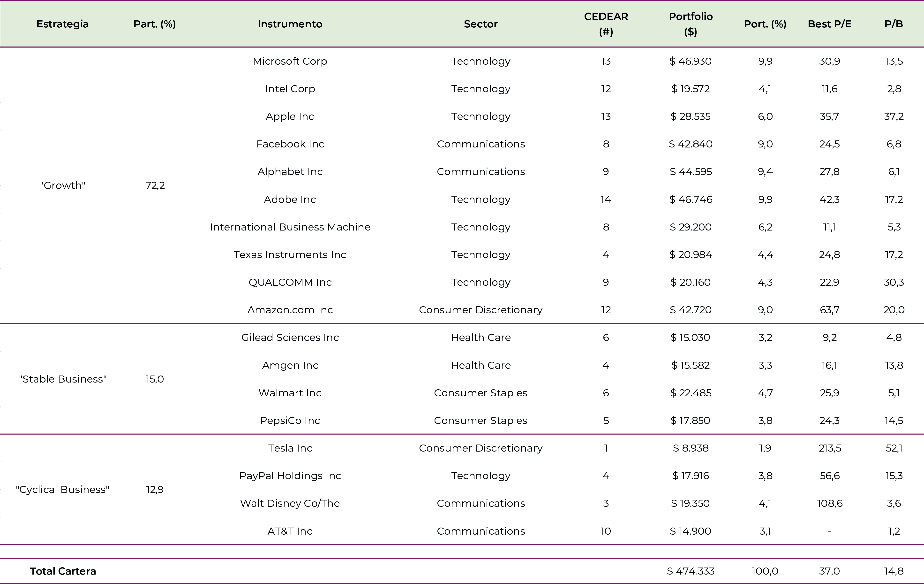Click the 72,2 participation value
924x584 pixels.
pos(155,185)
